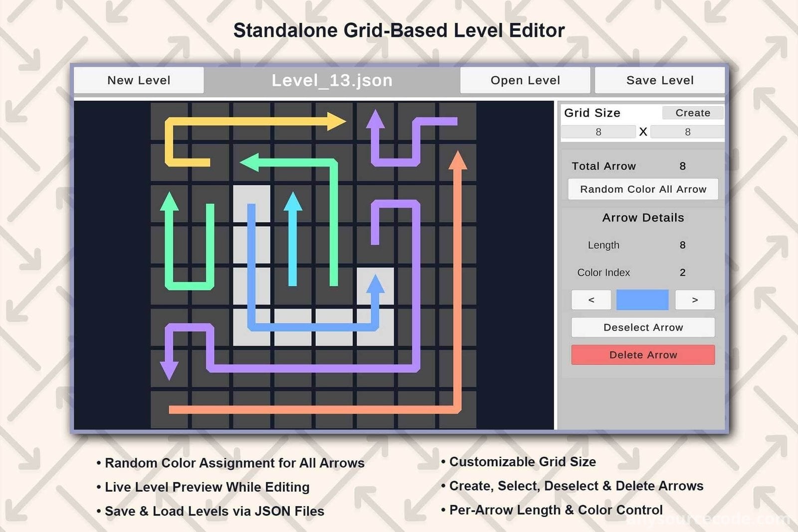Advance to next color index
The image size is (798, 532).
click(x=695, y=300)
